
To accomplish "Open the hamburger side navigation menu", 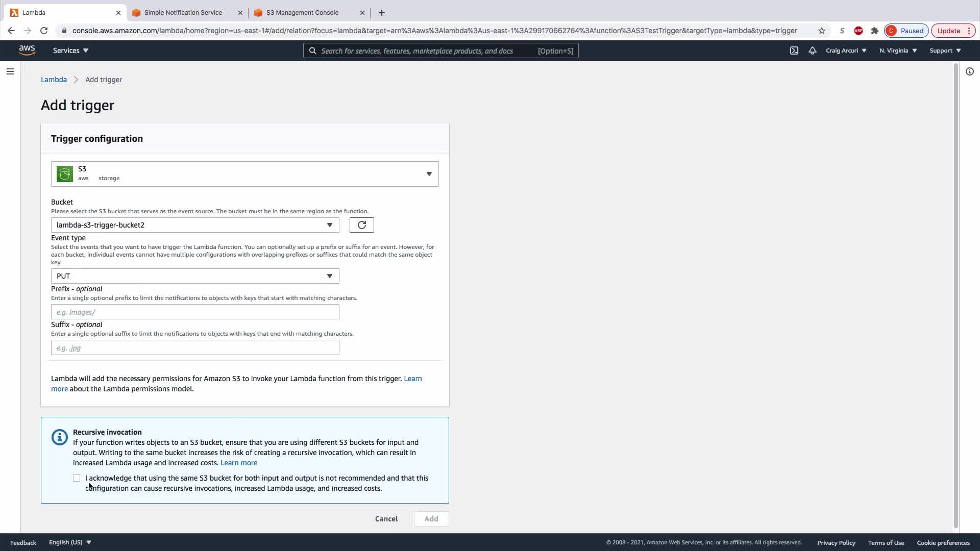I will 10,71.
